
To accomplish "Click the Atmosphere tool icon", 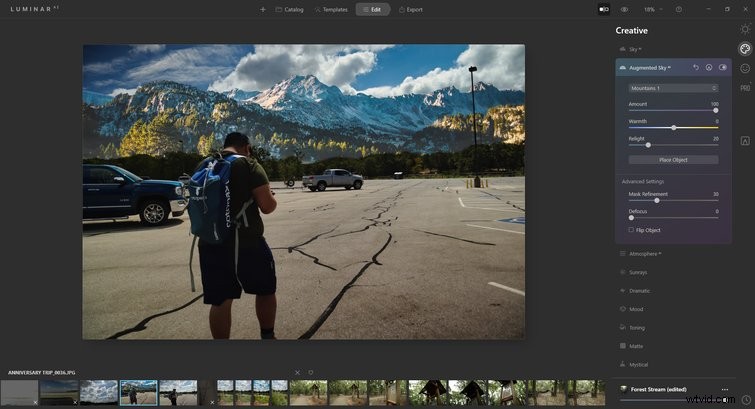I will pos(623,254).
